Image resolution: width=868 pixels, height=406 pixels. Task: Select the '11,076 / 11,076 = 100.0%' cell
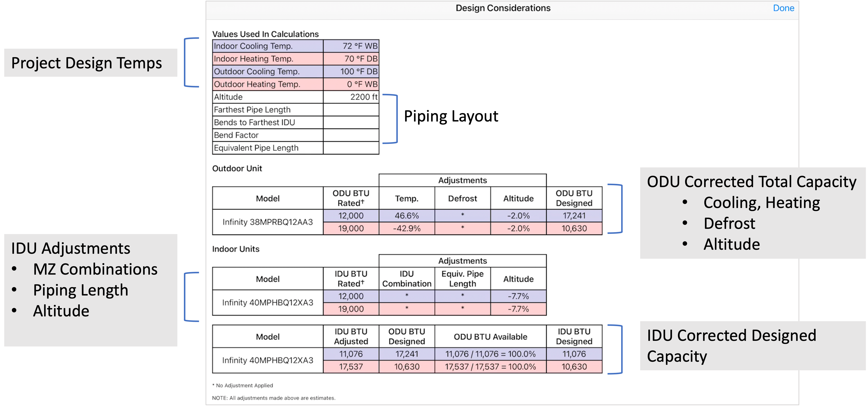click(x=491, y=354)
